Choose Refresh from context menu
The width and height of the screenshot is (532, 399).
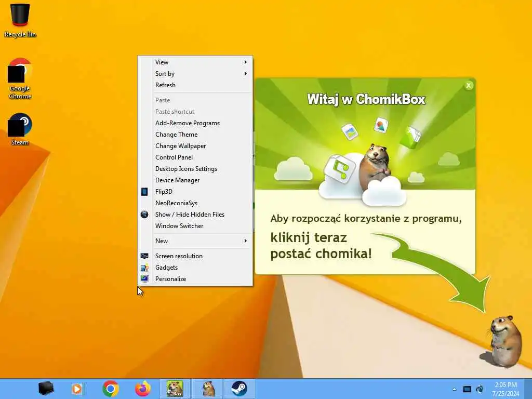click(202, 85)
